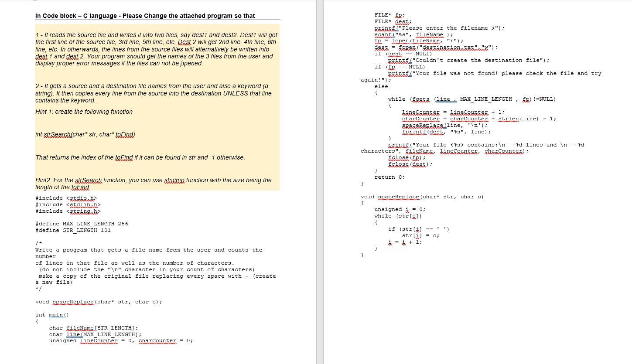Click 'while (str[i])'
This screenshot has height=364, width=632.
coord(398,216)
